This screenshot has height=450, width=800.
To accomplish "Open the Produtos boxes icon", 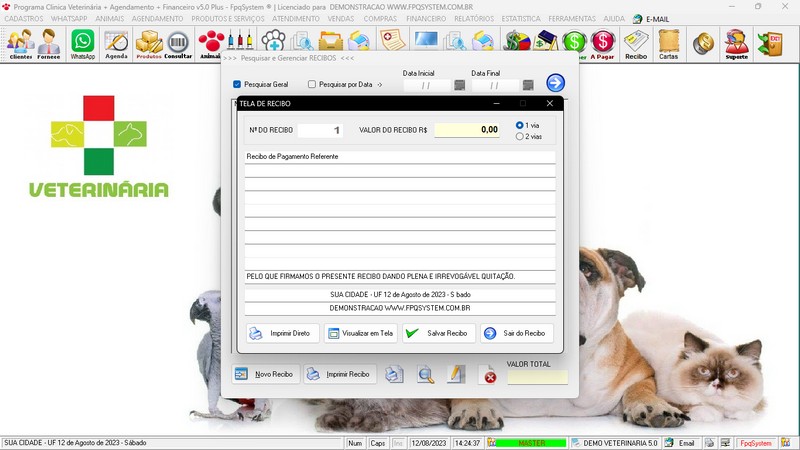I will click(x=149, y=44).
